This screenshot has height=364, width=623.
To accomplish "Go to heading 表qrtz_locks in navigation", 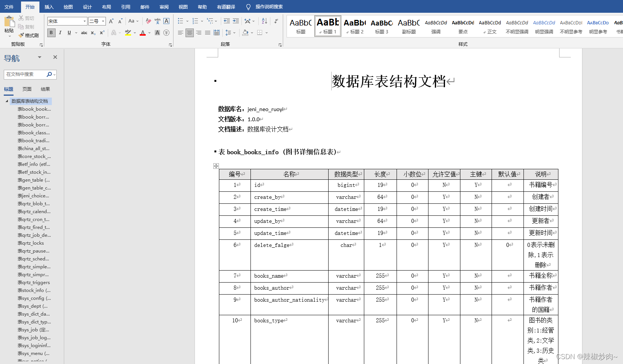I will (x=31, y=243).
